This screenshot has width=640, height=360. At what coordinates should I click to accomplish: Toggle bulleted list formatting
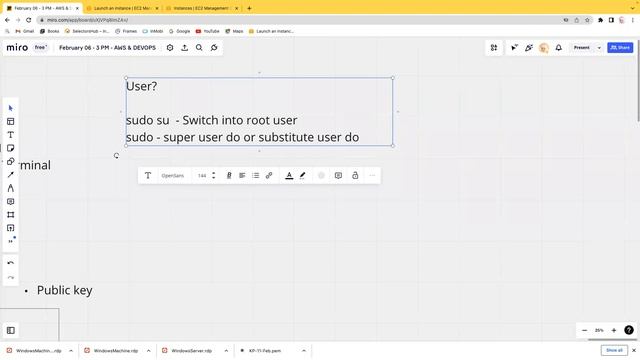(x=256, y=176)
